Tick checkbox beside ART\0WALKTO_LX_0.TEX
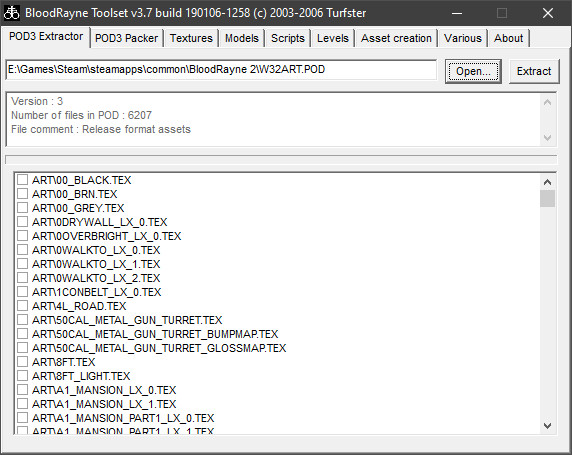Viewport: 572px width, 455px height. [x=23, y=250]
